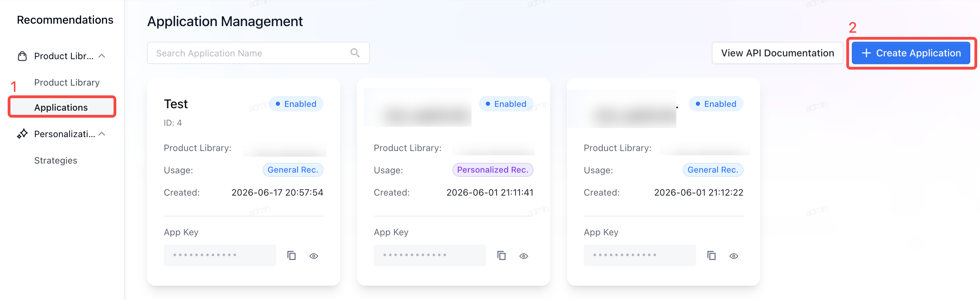Viewport: 980px width, 300px height.
Task: Reveal the Test application's App Key
Action: coord(314,256)
